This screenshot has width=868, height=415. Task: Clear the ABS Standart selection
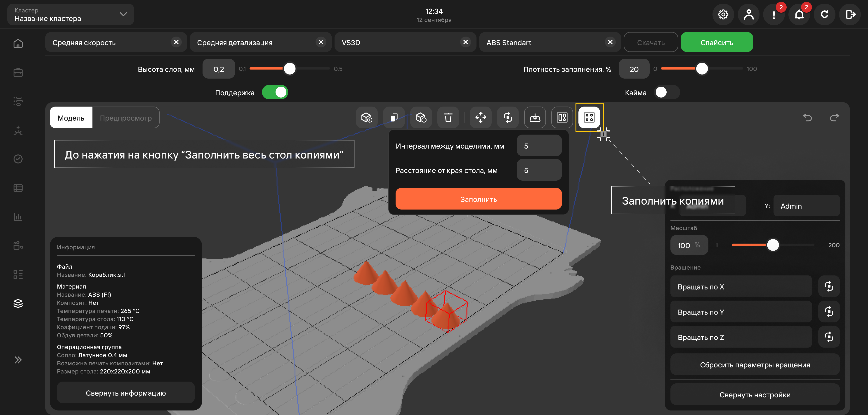click(610, 42)
